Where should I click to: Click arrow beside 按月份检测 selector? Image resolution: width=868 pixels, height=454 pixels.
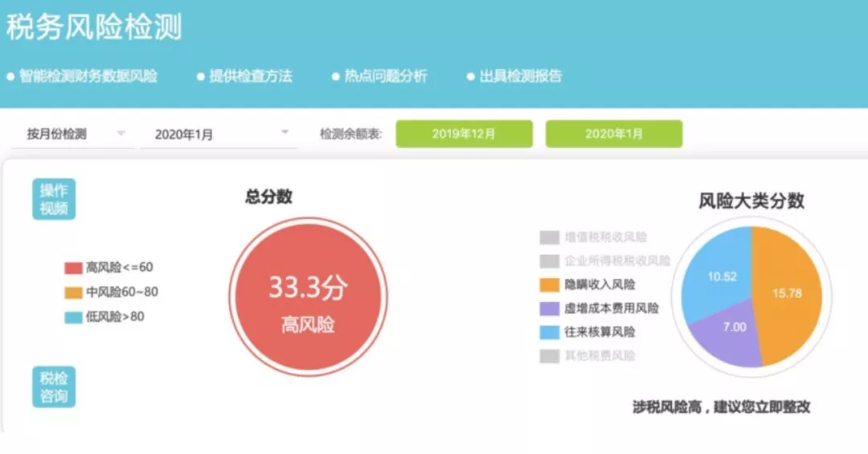pos(121,133)
